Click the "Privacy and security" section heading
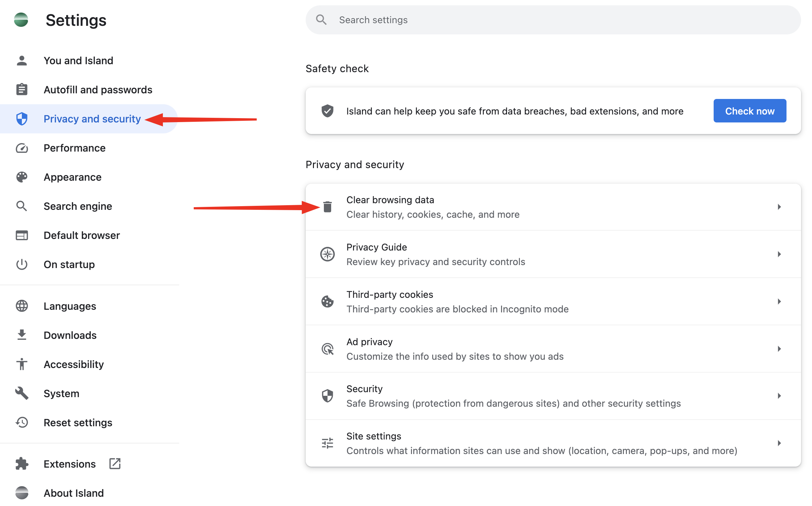Viewport: 812px width, 506px height. click(x=355, y=165)
